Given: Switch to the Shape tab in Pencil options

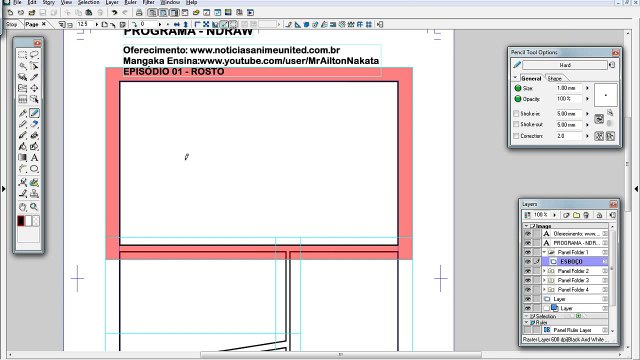Looking at the screenshot, I should [555, 78].
